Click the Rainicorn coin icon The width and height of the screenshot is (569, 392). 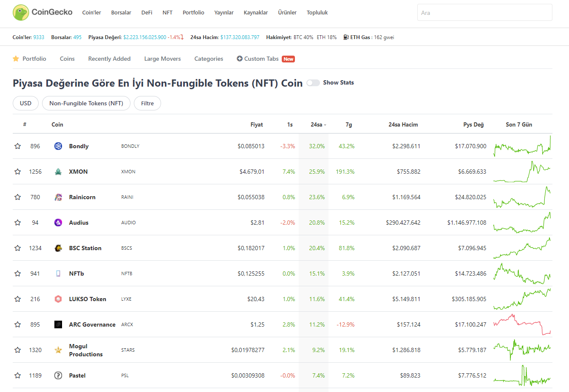[x=58, y=197]
